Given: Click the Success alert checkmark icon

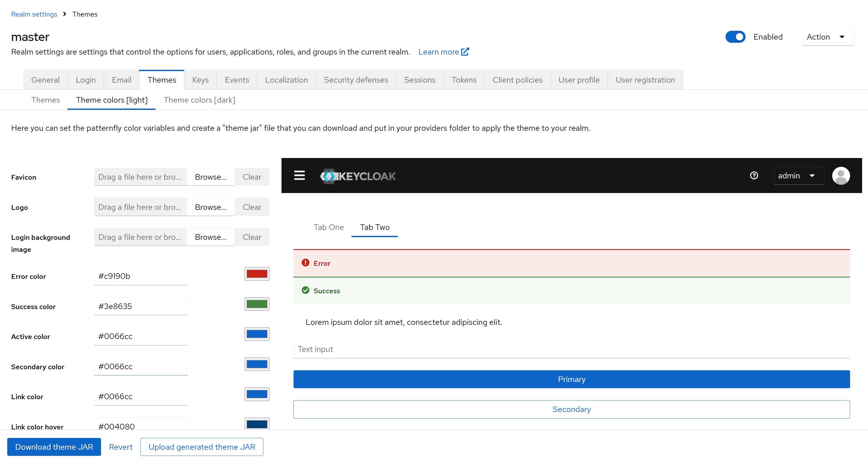Looking at the screenshot, I should (x=305, y=291).
